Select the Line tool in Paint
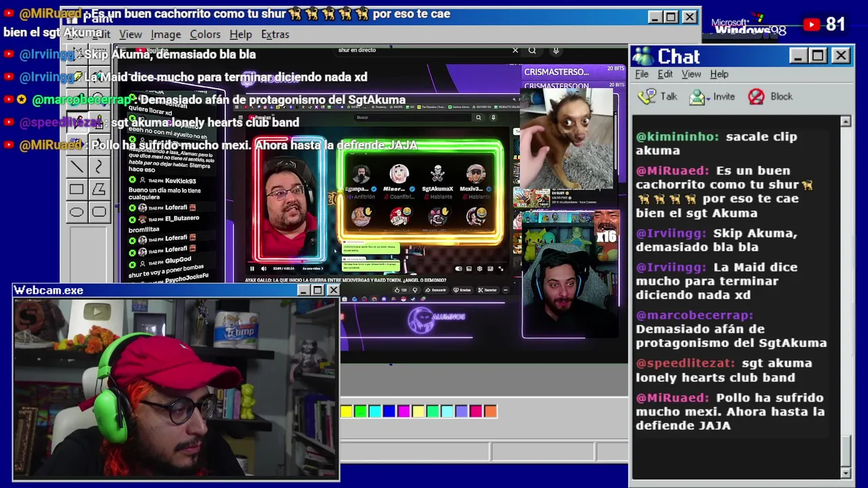Screen dimensions: 868x488 click(77, 167)
